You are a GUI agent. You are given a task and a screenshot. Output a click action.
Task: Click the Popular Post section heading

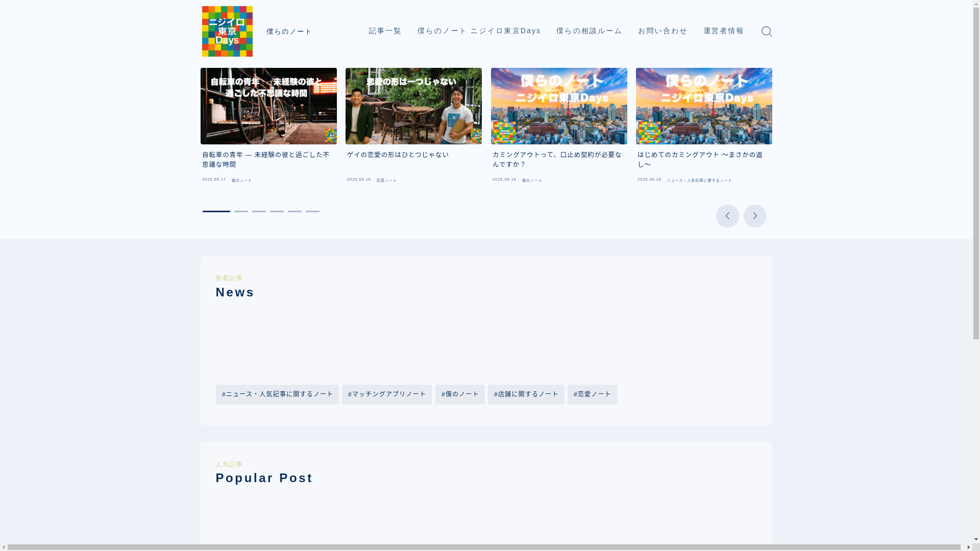click(264, 478)
